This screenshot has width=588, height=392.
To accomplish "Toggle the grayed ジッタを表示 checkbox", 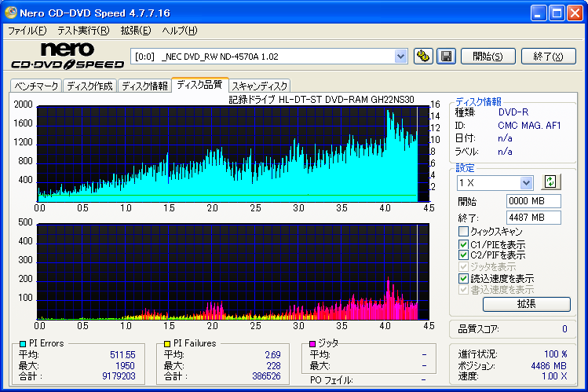I will click(463, 267).
